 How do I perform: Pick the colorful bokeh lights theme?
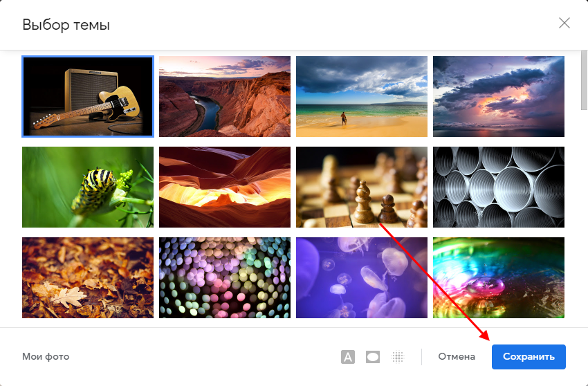pyautogui.click(x=225, y=277)
